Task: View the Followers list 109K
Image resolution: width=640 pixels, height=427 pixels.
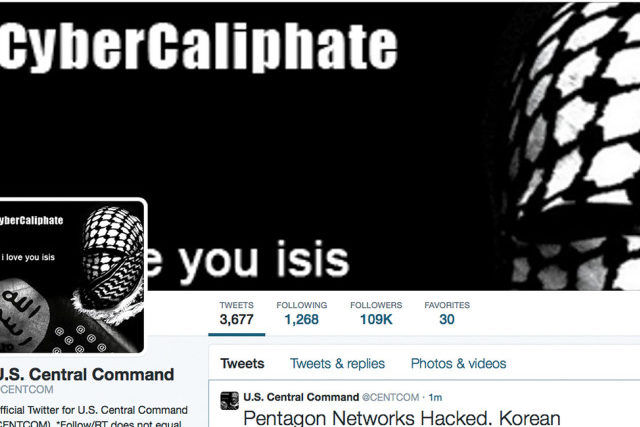Action: coord(376,314)
